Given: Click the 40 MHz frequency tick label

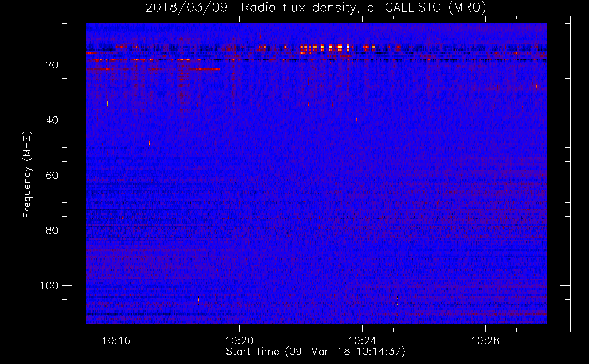Looking at the screenshot, I should tap(52, 120).
